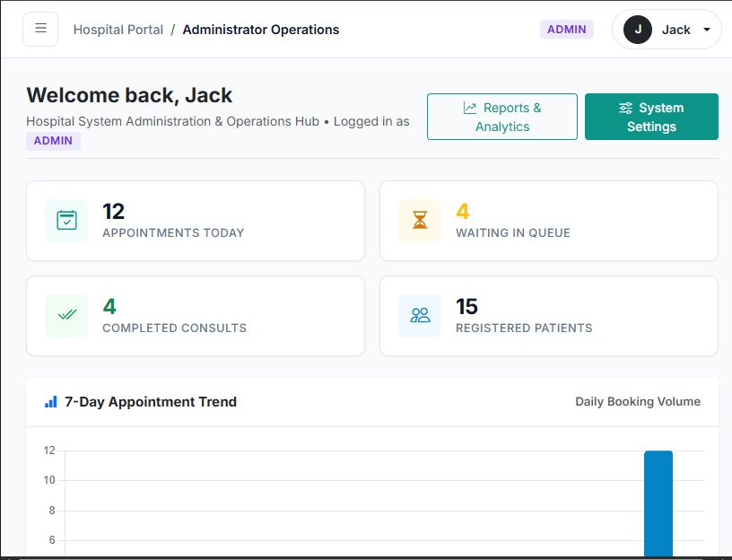Click the J user avatar circle
Screen dimensions: 732x560
637,30
